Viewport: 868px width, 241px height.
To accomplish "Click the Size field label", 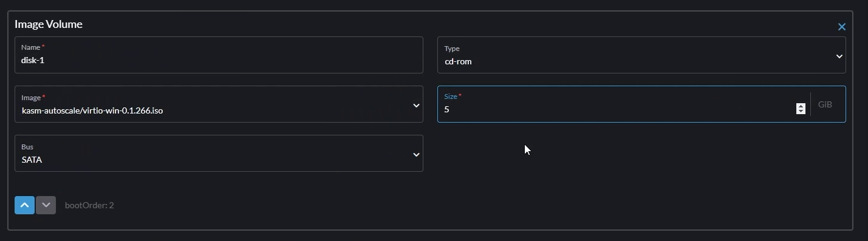I will point(450,97).
